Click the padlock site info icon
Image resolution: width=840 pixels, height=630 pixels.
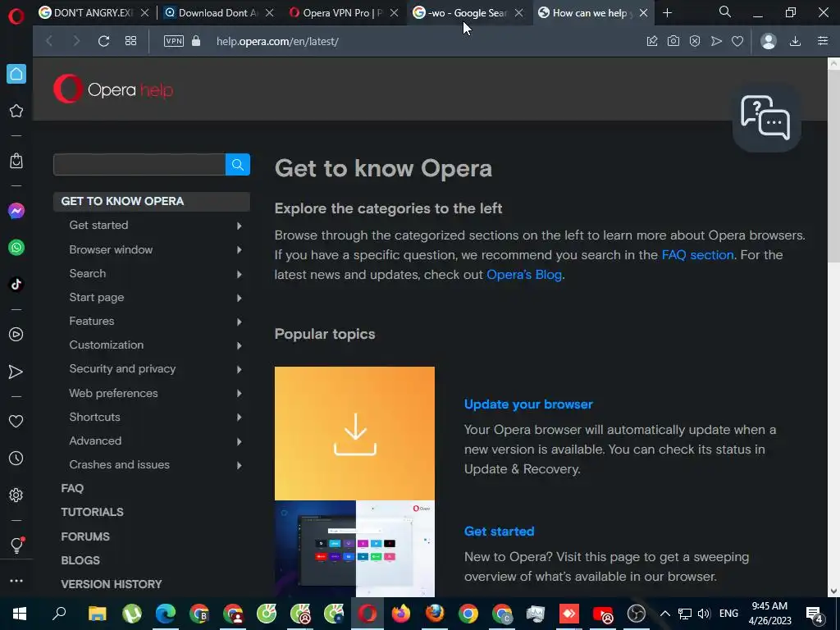196,41
